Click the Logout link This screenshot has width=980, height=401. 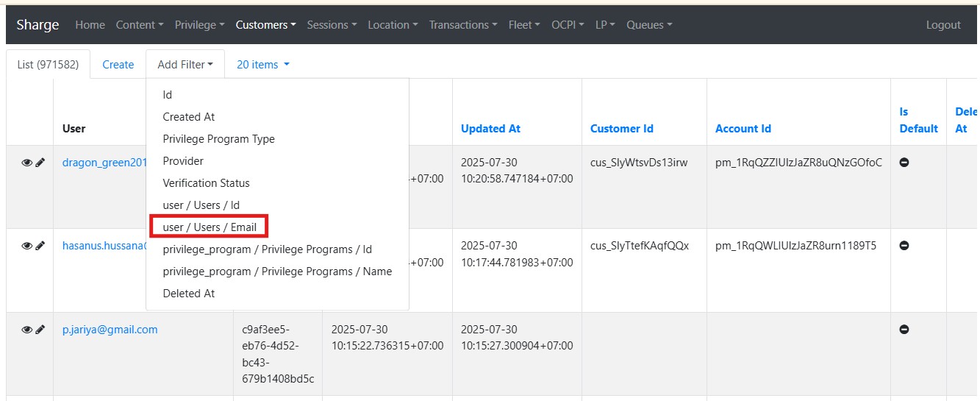(943, 25)
